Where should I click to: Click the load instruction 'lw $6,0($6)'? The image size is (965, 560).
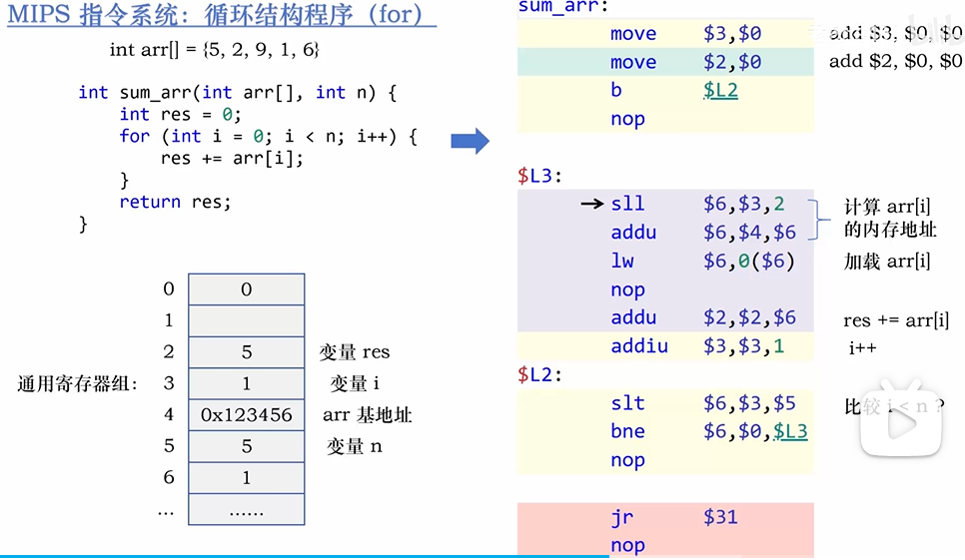(x=703, y=261)
